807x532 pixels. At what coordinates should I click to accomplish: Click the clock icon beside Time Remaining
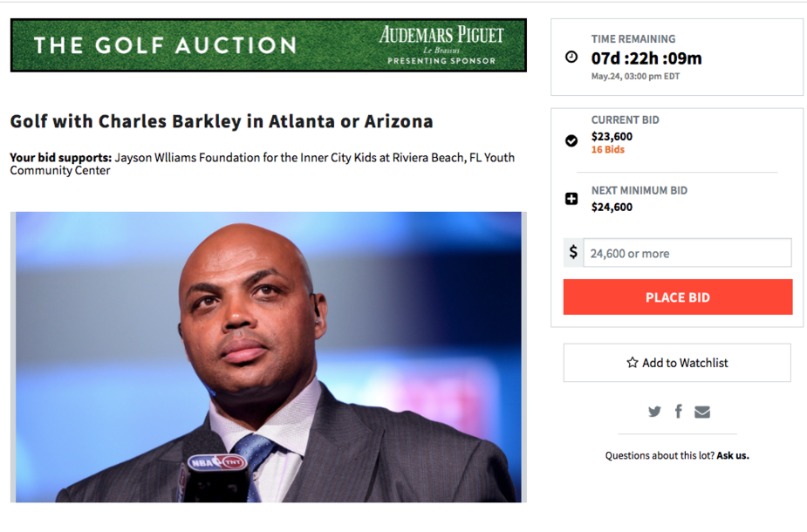571,57
